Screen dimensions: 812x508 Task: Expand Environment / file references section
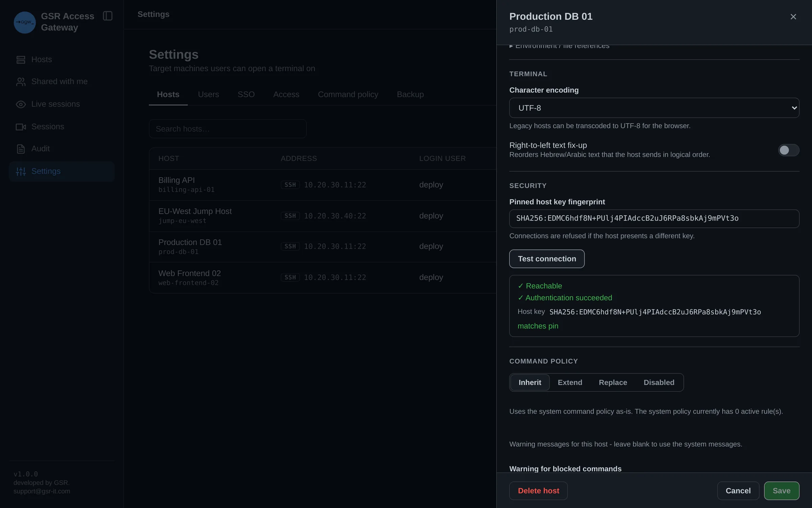tap(559, 46)
